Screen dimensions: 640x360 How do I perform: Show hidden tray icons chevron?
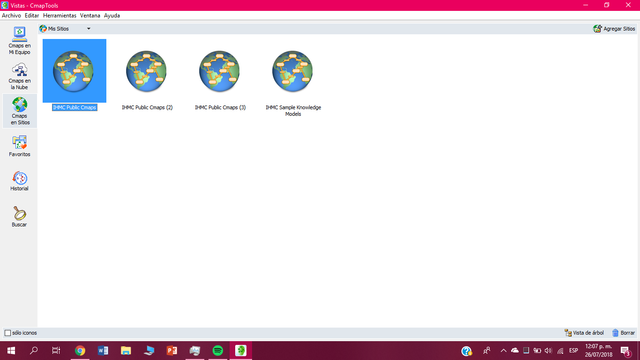tap(503, 351)
